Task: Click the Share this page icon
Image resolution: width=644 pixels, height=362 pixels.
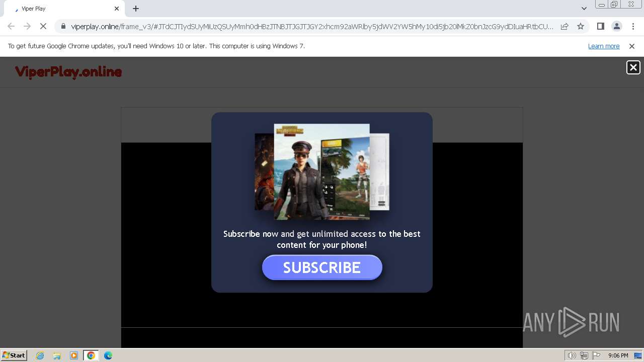Action: coord(565,26)
